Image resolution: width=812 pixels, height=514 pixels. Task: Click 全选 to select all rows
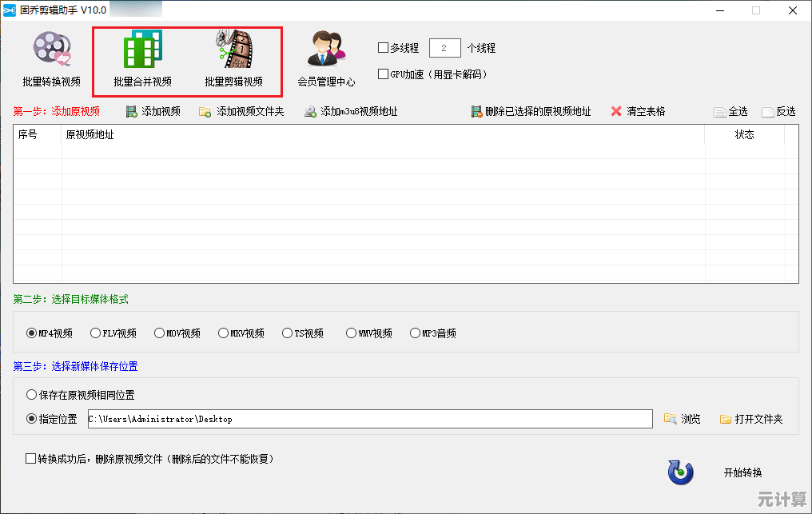(x=730, y=112)
